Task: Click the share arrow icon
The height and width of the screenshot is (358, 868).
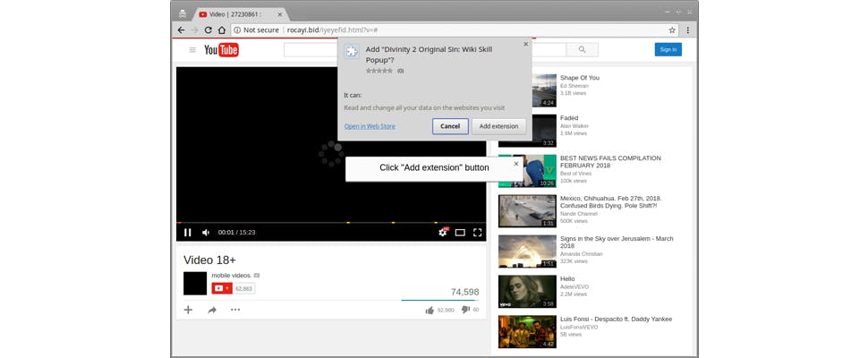Action: coord(212,310)
